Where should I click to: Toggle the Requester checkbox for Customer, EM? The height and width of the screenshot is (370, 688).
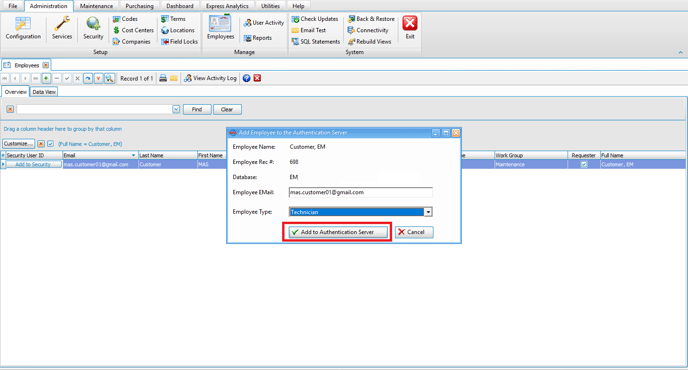pyautogui.click(x=584, y=165)
